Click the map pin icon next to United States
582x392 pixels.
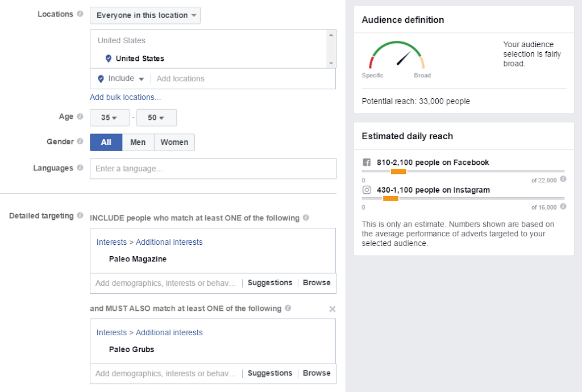pyautogui.click(x=109, y=59)
